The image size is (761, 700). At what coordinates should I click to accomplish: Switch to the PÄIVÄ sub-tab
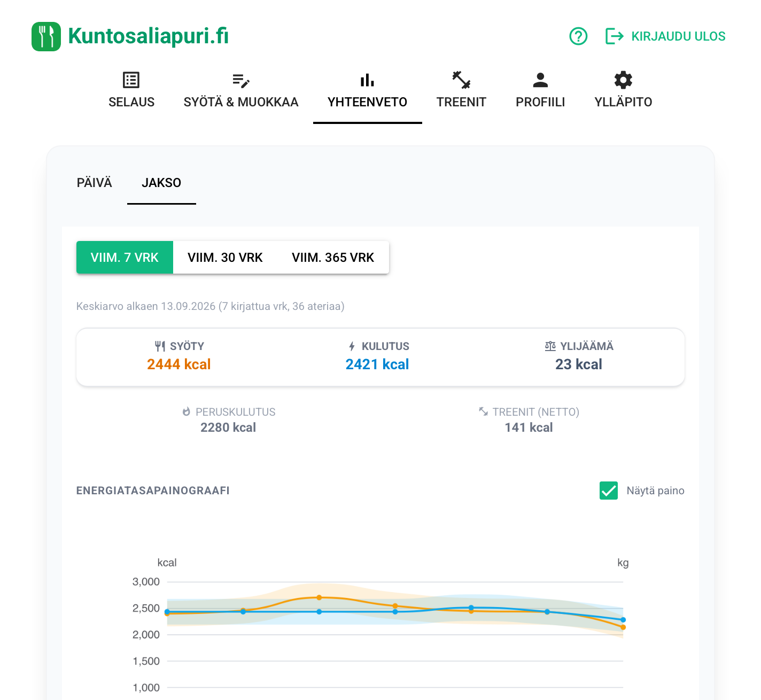click(95, 183)
